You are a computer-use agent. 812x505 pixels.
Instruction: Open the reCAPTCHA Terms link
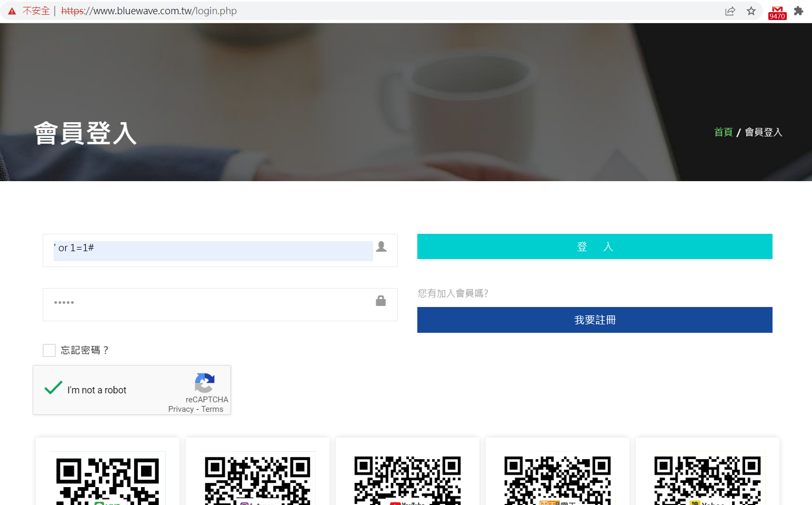pos(212,409)
